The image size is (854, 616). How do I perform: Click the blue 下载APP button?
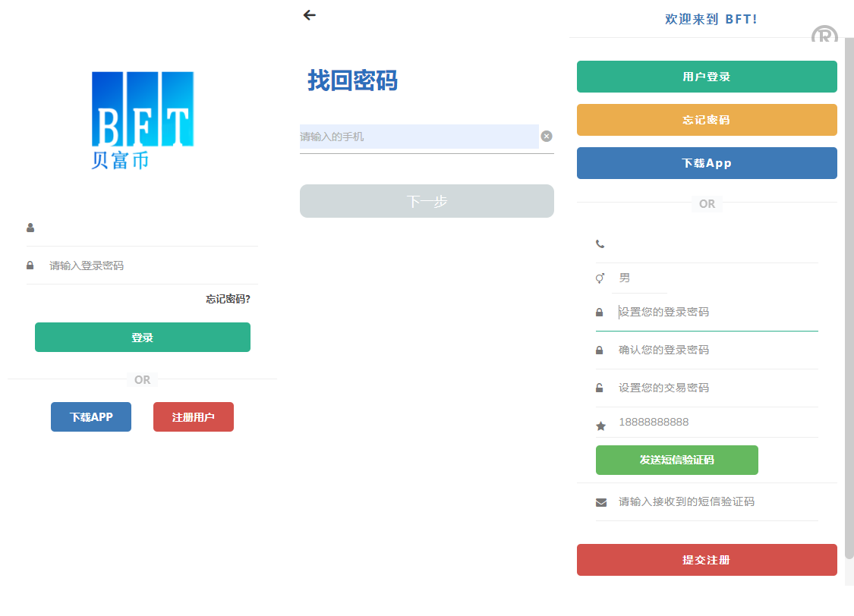click(x=91, y=417)
